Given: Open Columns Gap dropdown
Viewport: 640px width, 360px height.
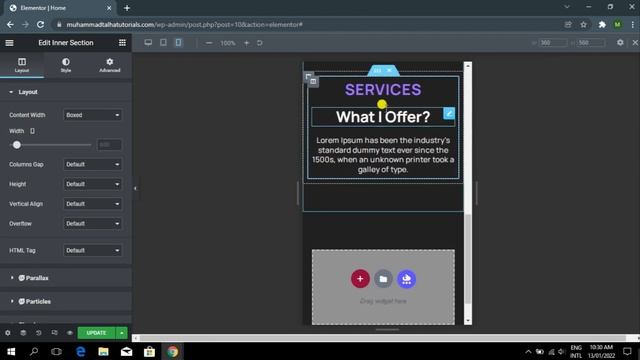Looking at the screenshot, I should click(x=93, y=164).
